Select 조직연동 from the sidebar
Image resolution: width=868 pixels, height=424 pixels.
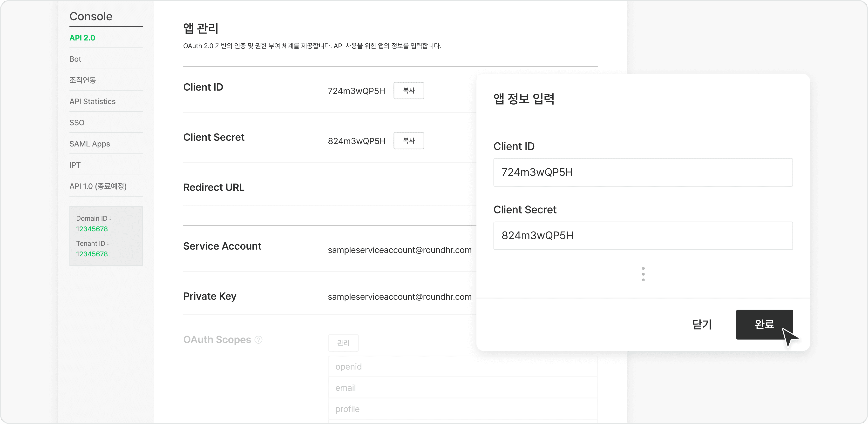click(x=83, y=80)
